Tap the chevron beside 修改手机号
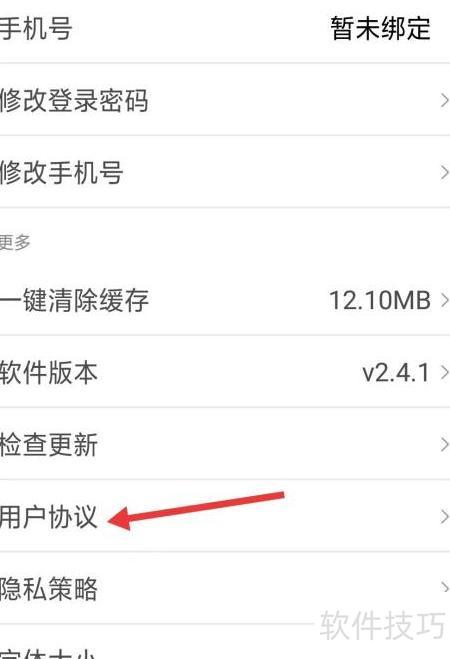 click(x=444, y=172)
